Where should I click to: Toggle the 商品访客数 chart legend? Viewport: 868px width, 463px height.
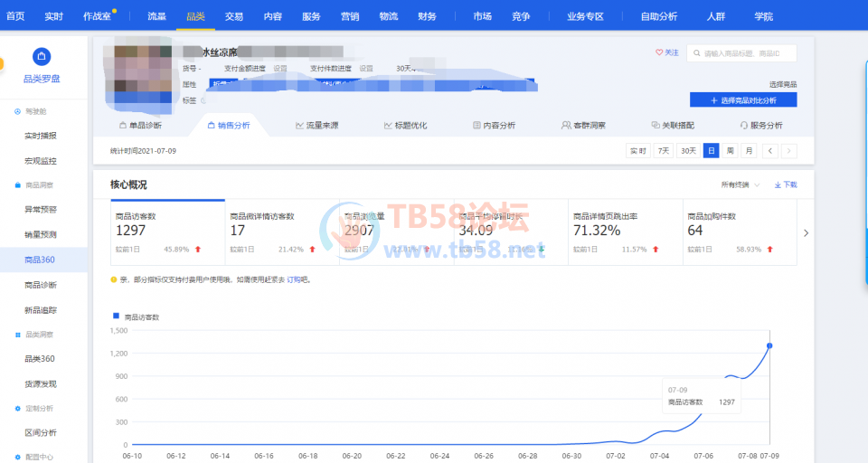click(x=137, y=317)
